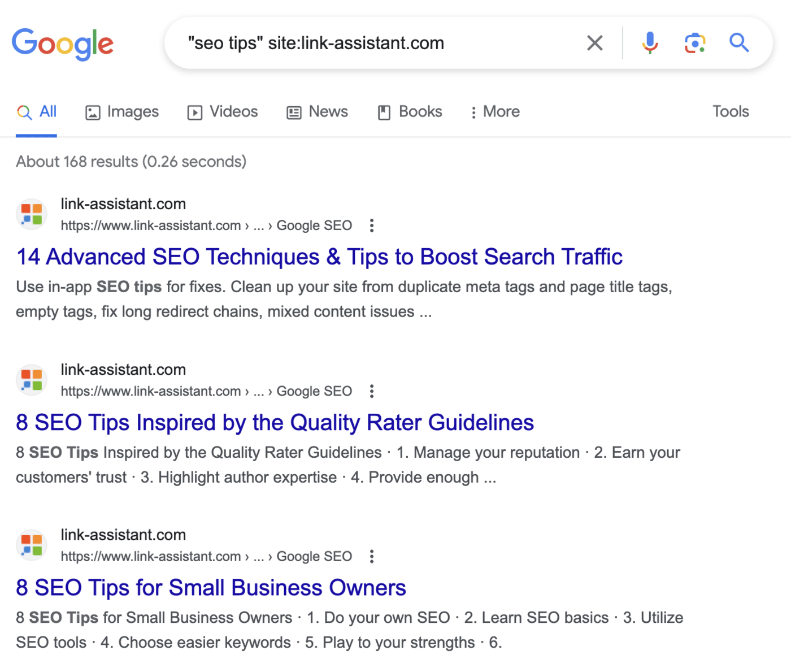Open "14 Advanced SEO Techniques" result link

pyautogui.click(x=319, y=257)
